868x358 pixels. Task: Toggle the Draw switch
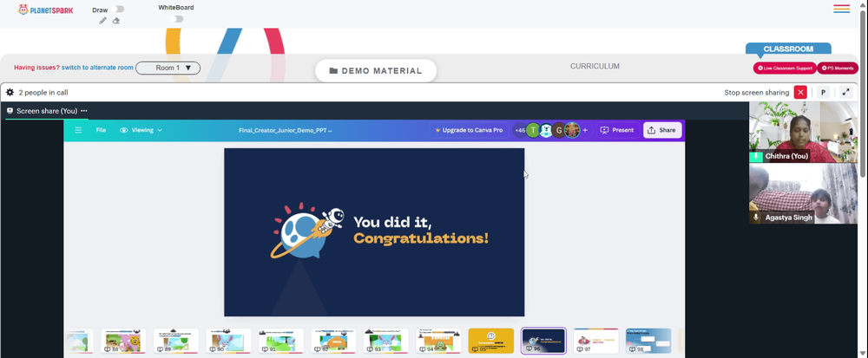117,10
